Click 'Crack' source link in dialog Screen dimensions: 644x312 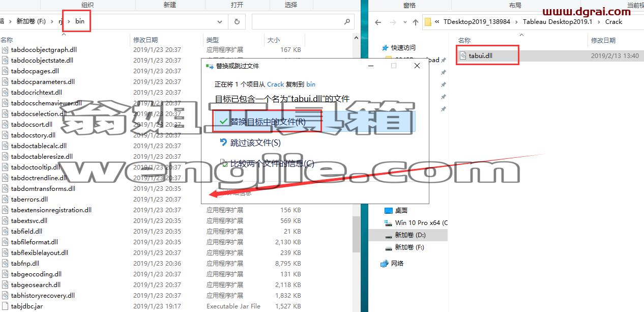[x=275, y=84]
